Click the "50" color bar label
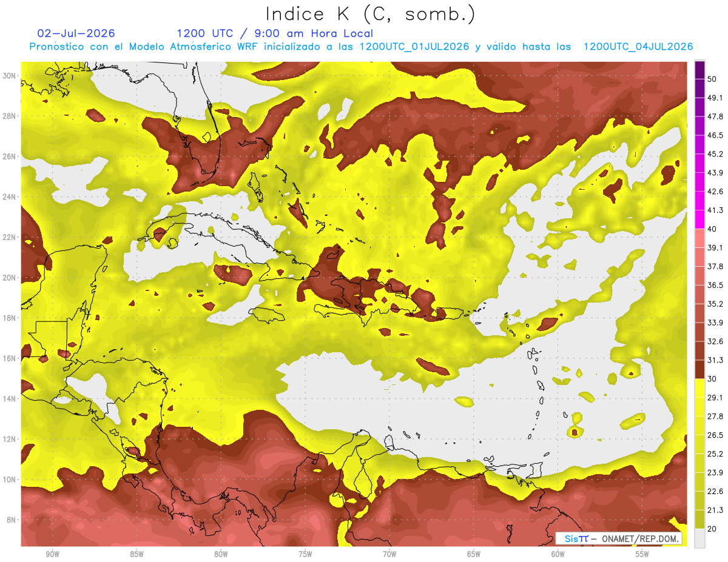Viewport: 728px width, 562px height. [x=712, y=79]
